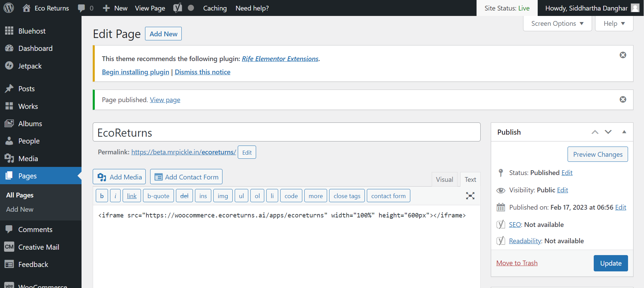Viewport: 644px width, 288px height.
Task: Click the Update button
Action: 611,263
